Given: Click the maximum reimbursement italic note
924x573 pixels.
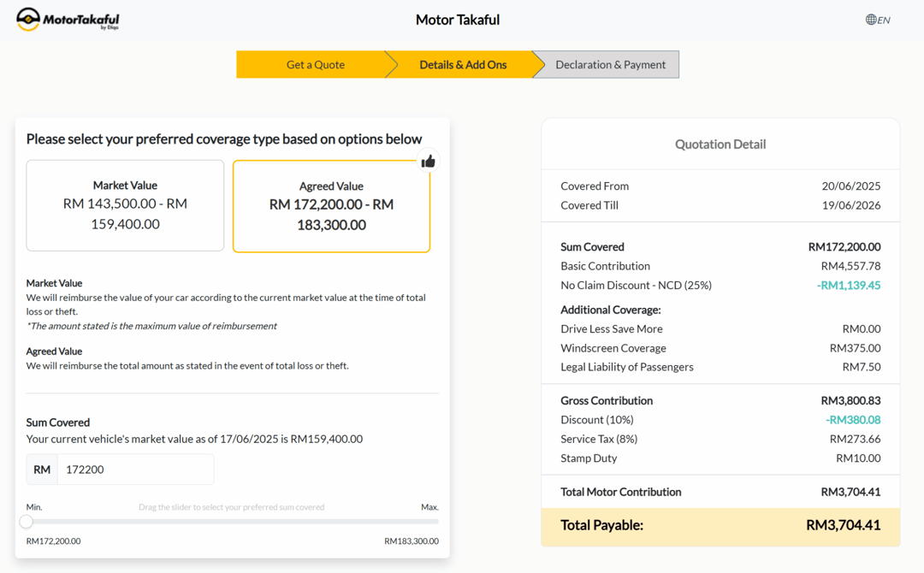Looking at the screenshot, I should point(151,326).
